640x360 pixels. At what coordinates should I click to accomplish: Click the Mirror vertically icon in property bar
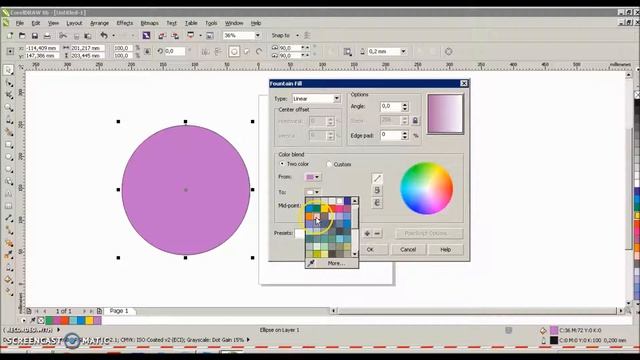pos(218,51)
